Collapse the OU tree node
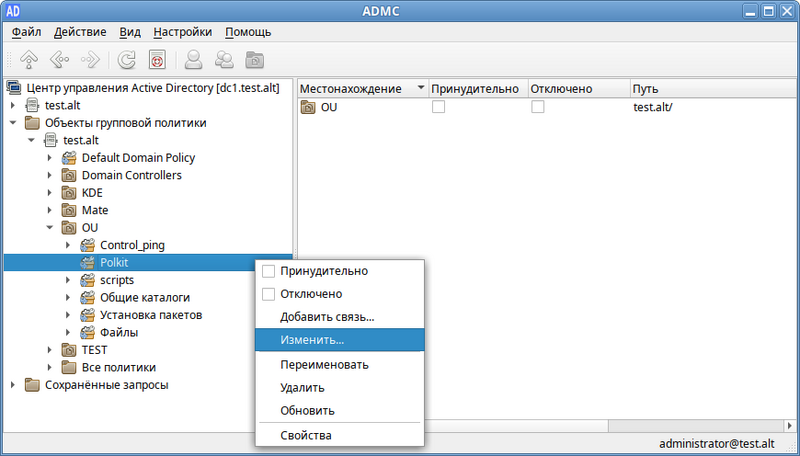800x456 pixels. (50, 227)
